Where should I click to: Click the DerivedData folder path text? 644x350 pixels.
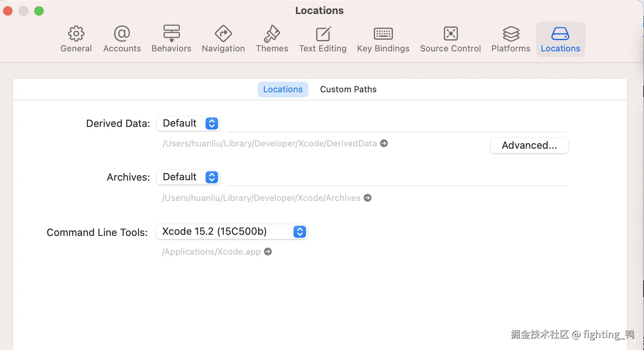(269, 144)
